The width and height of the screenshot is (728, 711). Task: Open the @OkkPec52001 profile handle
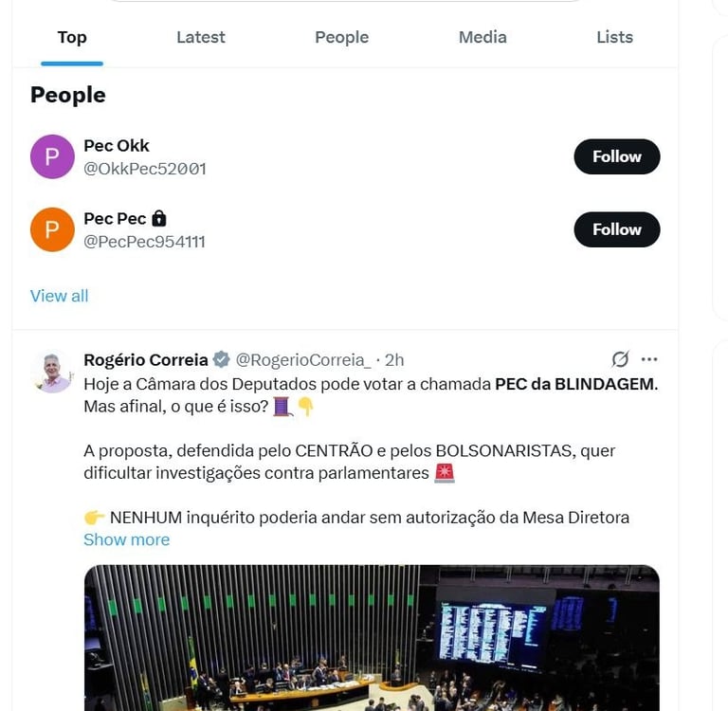pyautogui.click(x=144, y=169)
